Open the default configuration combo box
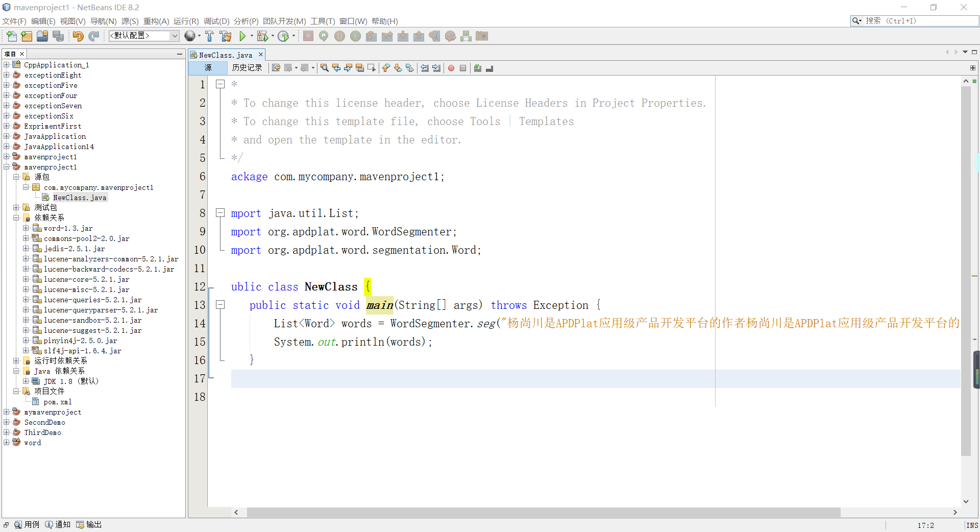 pos(143,36)
